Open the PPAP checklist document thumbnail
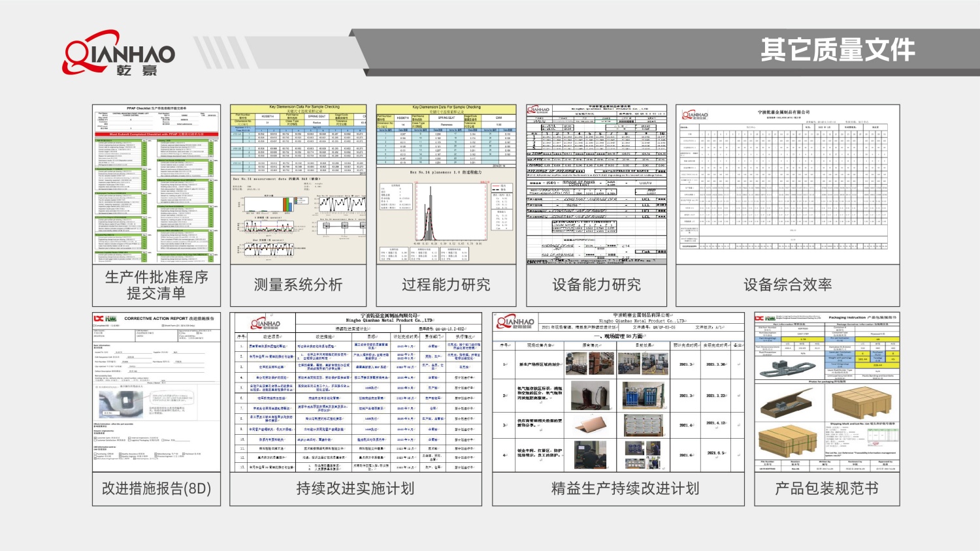This screenshot has height=551, width=980. (156, 184)
